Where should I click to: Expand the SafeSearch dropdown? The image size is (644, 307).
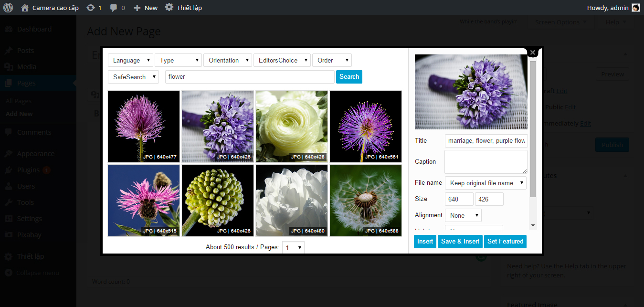(133, 77)
